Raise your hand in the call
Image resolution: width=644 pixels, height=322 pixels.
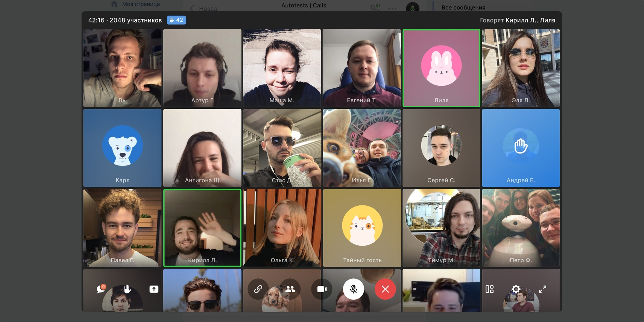pyautogui.click(x=128, y=289)
